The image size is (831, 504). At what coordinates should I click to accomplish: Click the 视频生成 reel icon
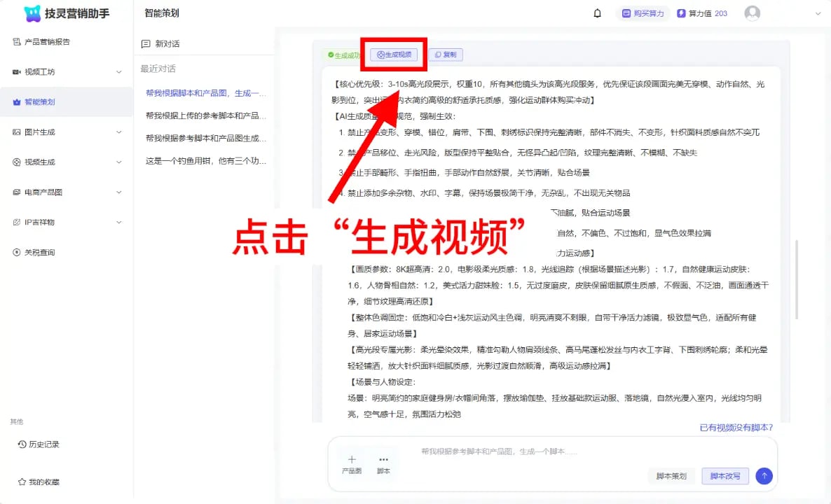point(16,162)
